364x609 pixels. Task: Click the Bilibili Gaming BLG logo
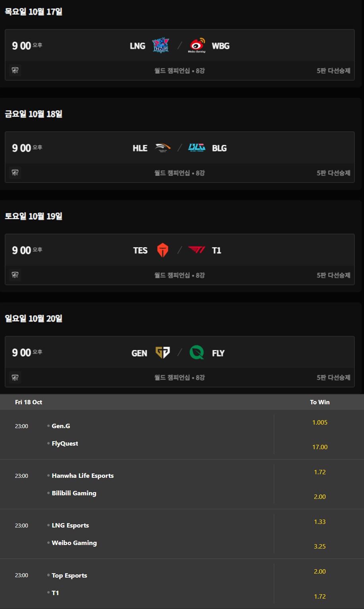click(x=197, y=148)
